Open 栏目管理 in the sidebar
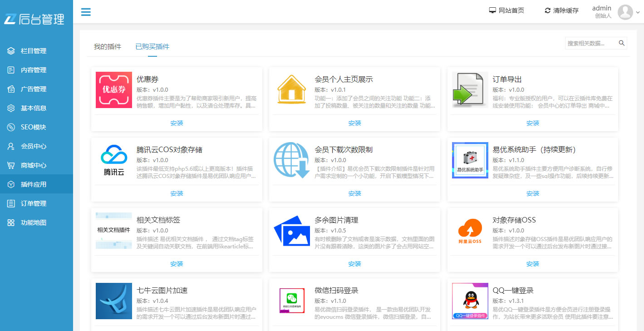 [x=36, y=51]
